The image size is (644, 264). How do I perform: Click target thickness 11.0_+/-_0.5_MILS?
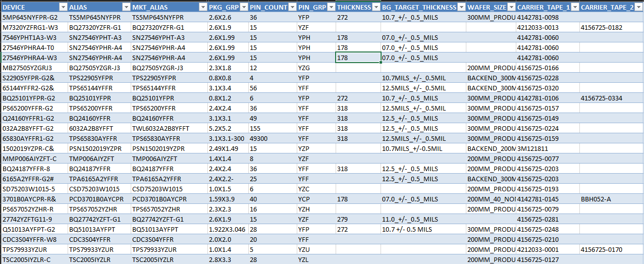click(423, 219)
